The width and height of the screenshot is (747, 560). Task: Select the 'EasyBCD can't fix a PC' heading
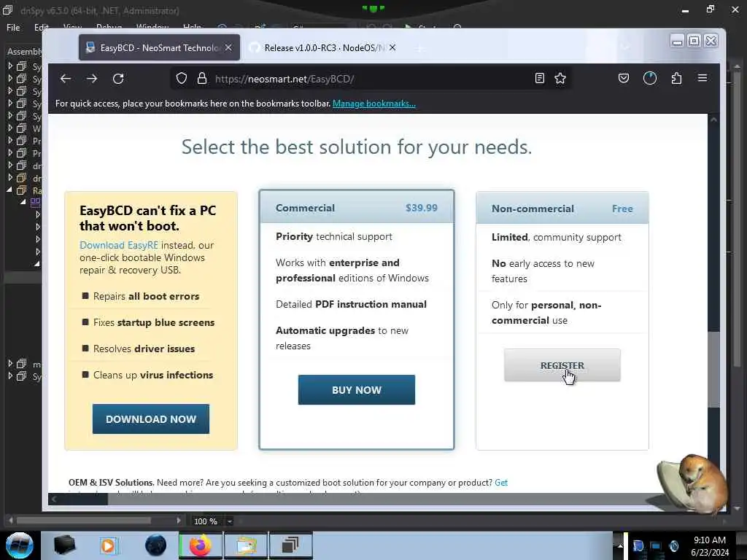point(147,218)
